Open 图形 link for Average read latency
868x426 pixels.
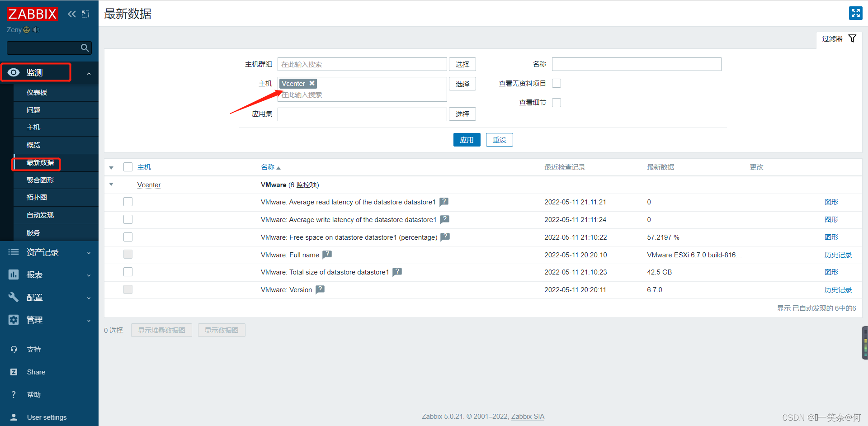[x=831, y=202]
